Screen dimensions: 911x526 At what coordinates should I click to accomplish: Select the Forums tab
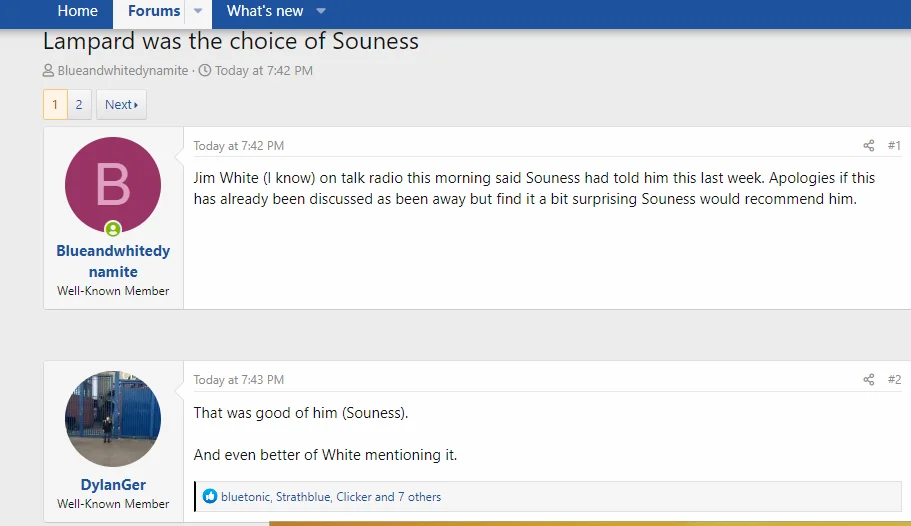(x=154, y=12)
